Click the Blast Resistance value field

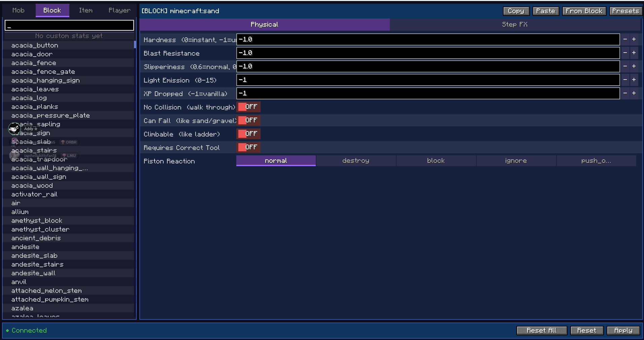click(428, 53)
